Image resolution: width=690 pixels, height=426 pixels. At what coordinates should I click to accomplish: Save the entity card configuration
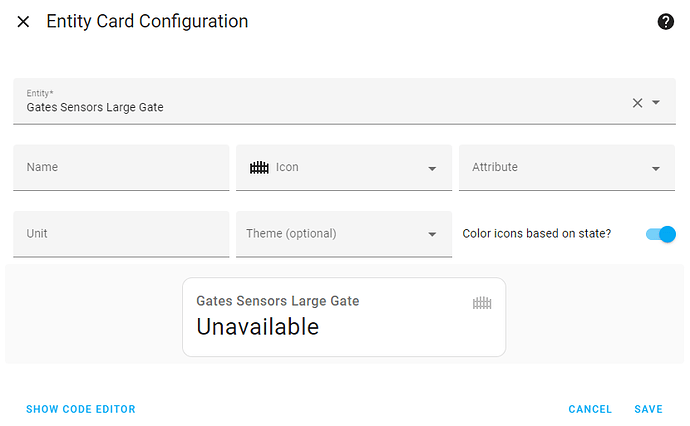click(x=648, y=409)
